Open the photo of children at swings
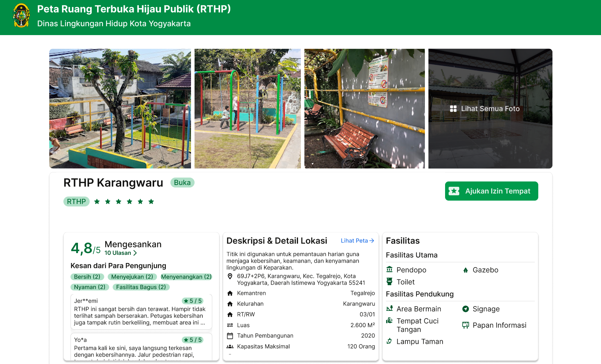Image resolution: width=601 pixels, height=364 pixels. point(248,108)
